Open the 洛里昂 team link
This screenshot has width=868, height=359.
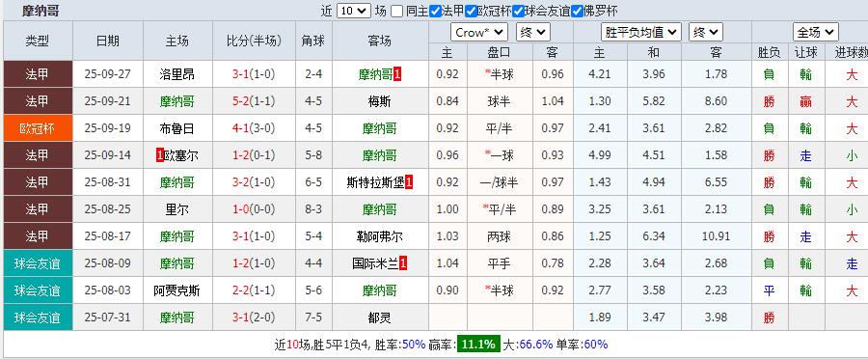177,74
